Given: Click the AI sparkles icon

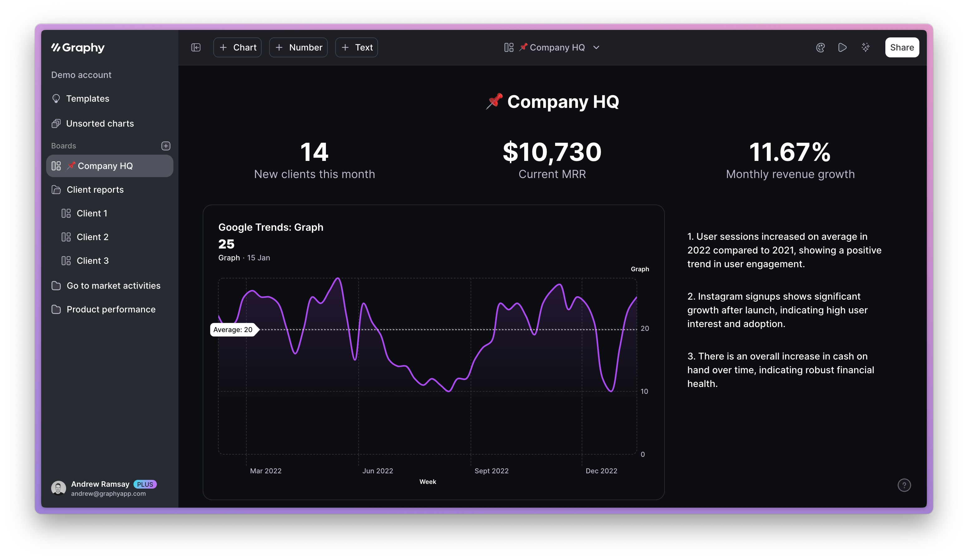Looking at the screenshot, I should pyautogui.click(x=865, y=47).
